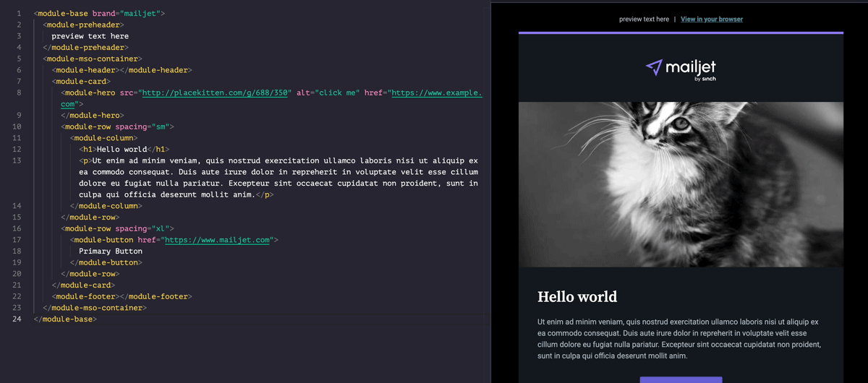This screenshot has width=868, height=383.
Task: Click the <h1>Hello world</h1> code line
Action: (124, 149)
